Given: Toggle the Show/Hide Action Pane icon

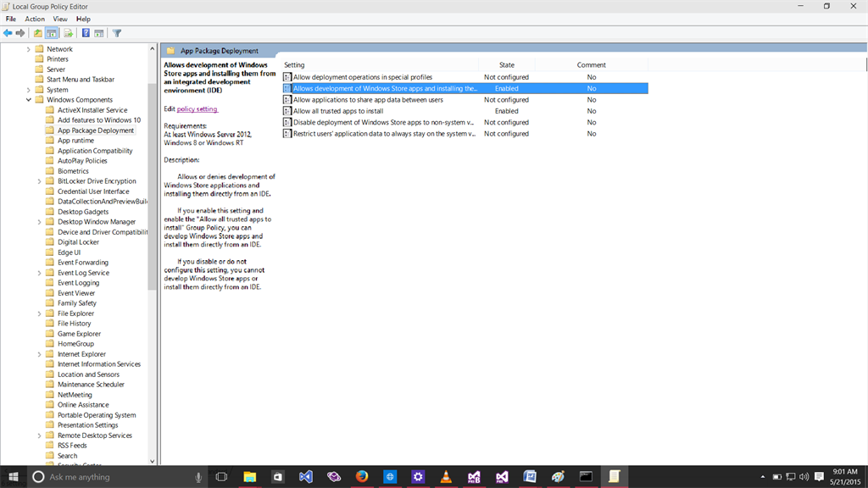Looking at the screenshot, I should click(x=99, y=33).
